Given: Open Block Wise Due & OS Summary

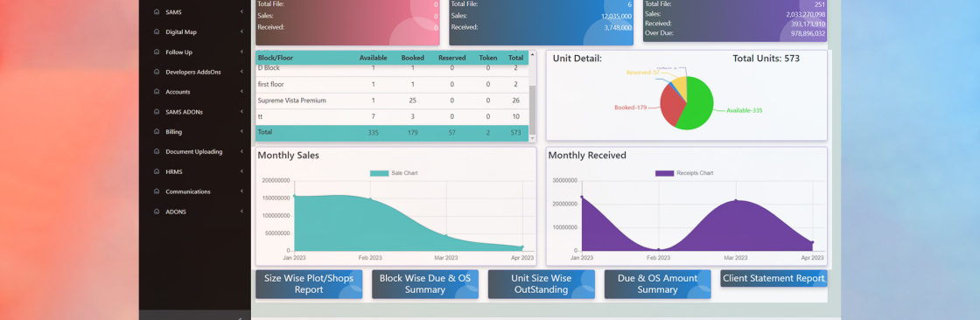Looking at the screenshot, I should pos(425,284).
